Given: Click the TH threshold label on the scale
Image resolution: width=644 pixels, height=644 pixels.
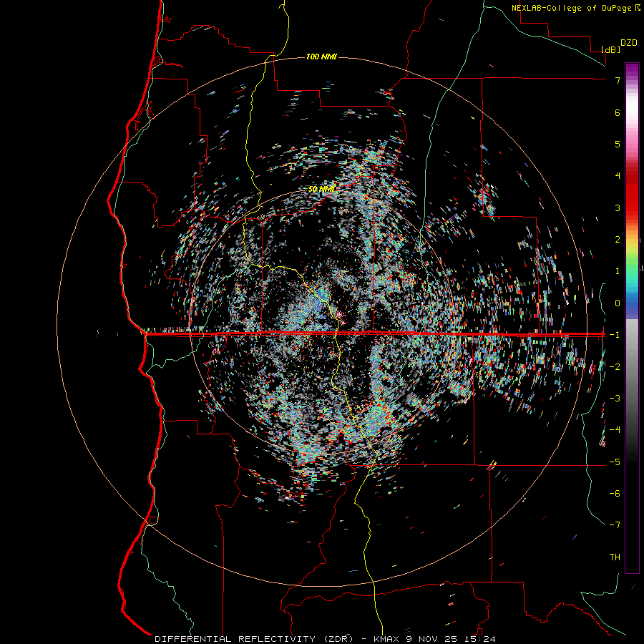Looking at the screenshot, I should point(615,557).
